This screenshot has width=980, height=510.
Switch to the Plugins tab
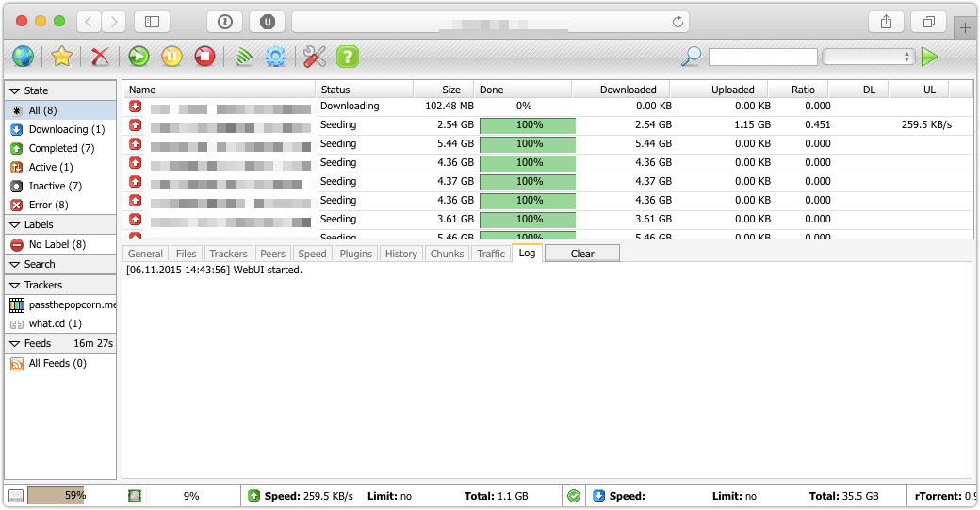pyautogui.click(x=355, y=254)
